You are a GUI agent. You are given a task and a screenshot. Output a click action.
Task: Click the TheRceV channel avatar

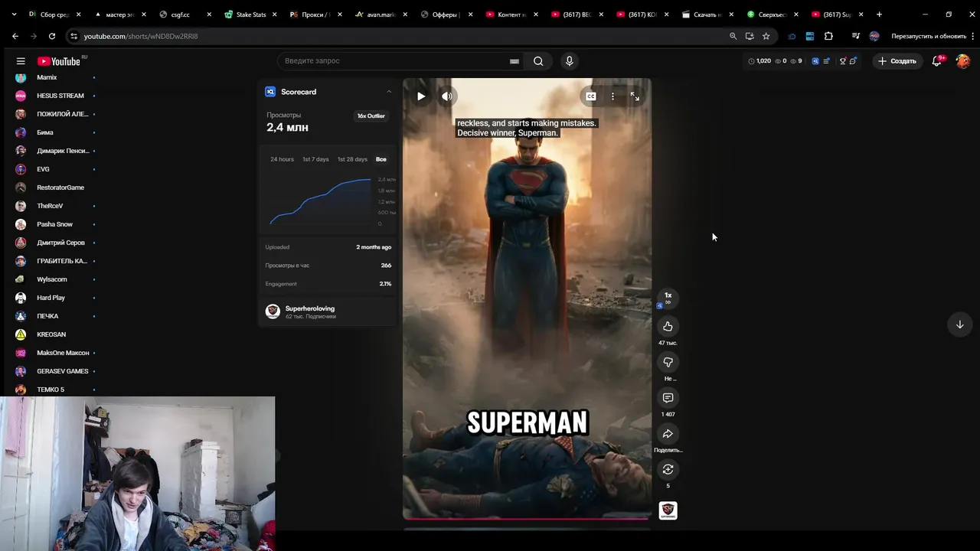click(x=21, y=206)
